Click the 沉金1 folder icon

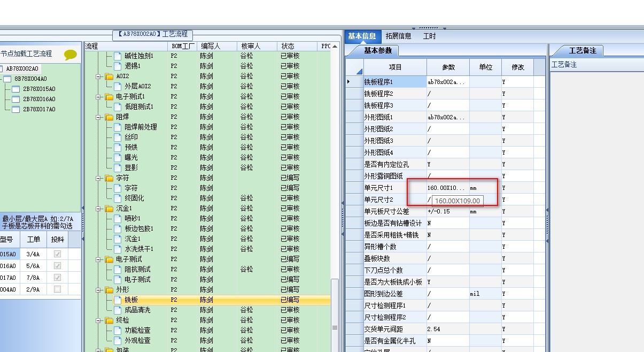click(109, 209)
